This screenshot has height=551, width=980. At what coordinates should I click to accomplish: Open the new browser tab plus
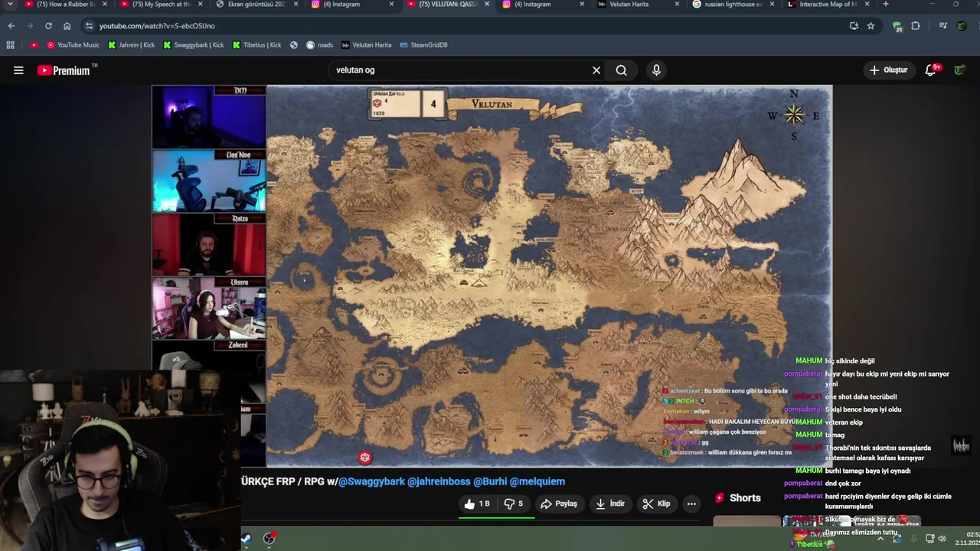tap(886, 5)
